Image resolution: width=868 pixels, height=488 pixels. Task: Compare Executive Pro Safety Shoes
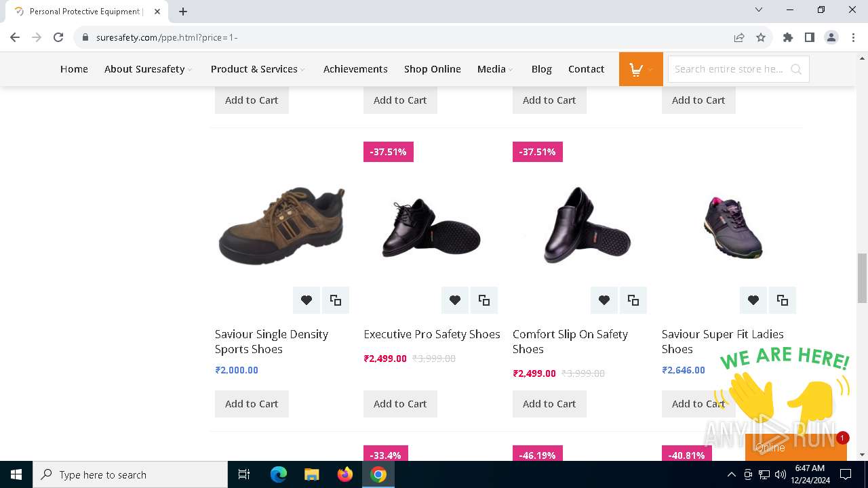[x=484, y=300]
